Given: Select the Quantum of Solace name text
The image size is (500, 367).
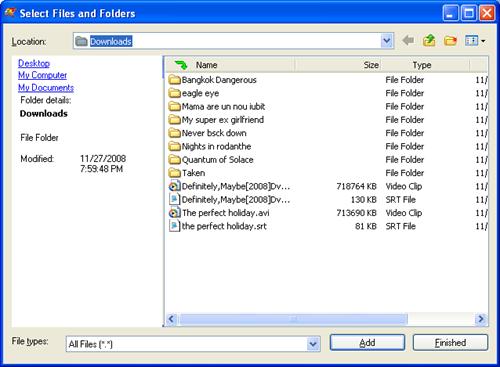Looking at the screenshot, I should (217, 160).
